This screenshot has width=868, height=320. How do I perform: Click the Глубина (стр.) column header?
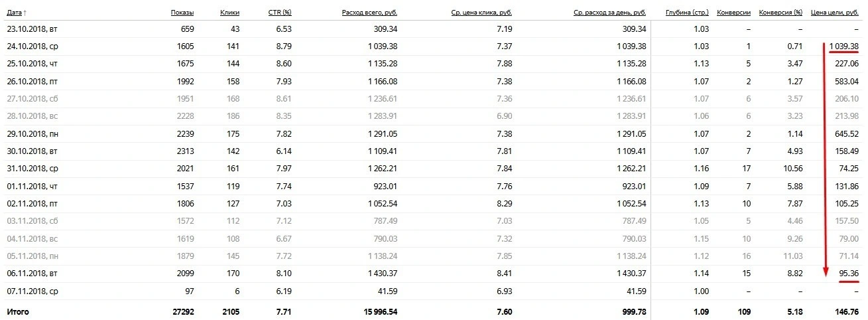coord(687,12)
